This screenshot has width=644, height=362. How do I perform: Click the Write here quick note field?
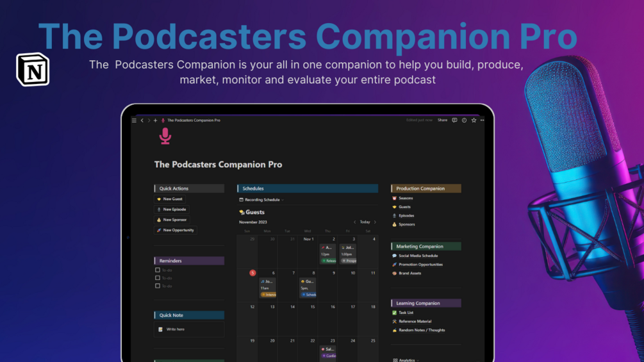(189, 329)
